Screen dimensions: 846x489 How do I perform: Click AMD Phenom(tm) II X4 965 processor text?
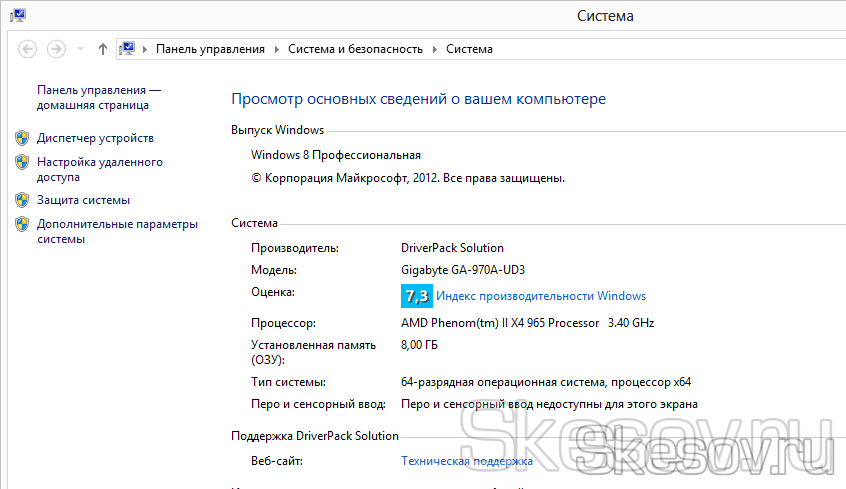click(x=528, y=323)
